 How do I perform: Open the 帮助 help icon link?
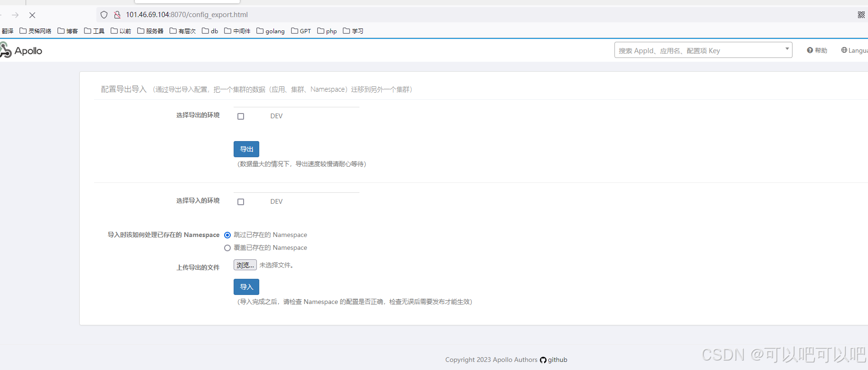[817, 50]
